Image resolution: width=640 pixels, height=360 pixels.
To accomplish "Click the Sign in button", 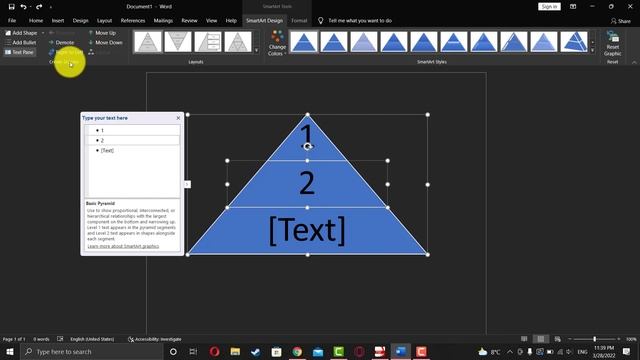I will coord(549,7).
